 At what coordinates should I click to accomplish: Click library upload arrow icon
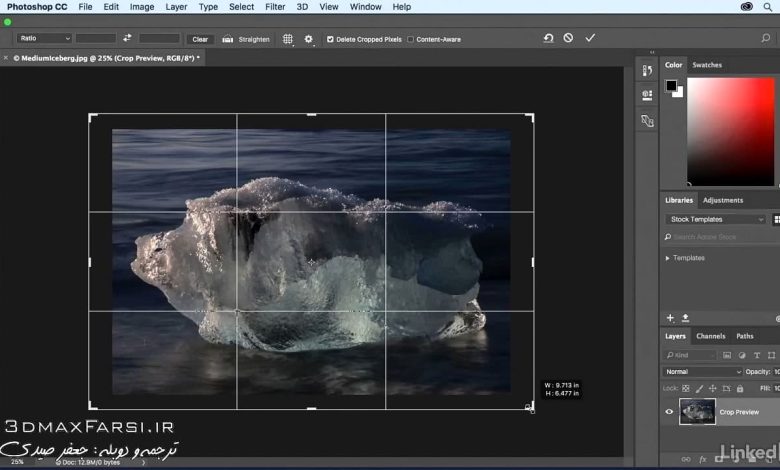(x=685, y=318)
